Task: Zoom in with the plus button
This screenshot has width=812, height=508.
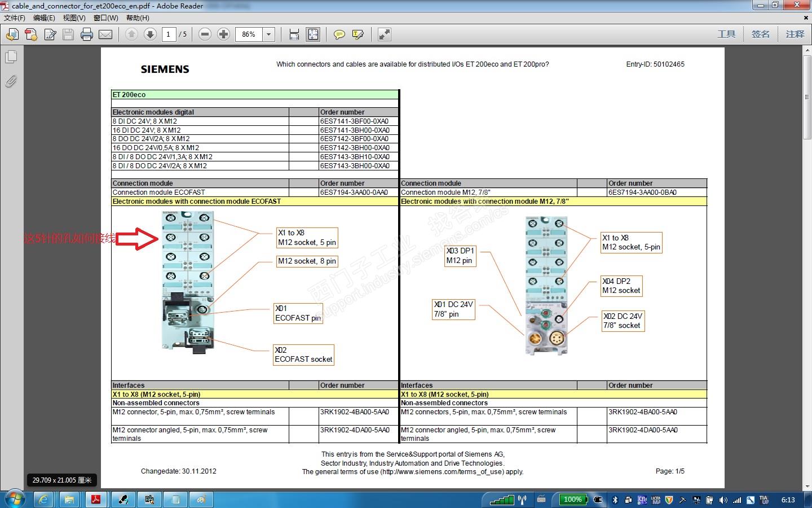Action: 224,34
